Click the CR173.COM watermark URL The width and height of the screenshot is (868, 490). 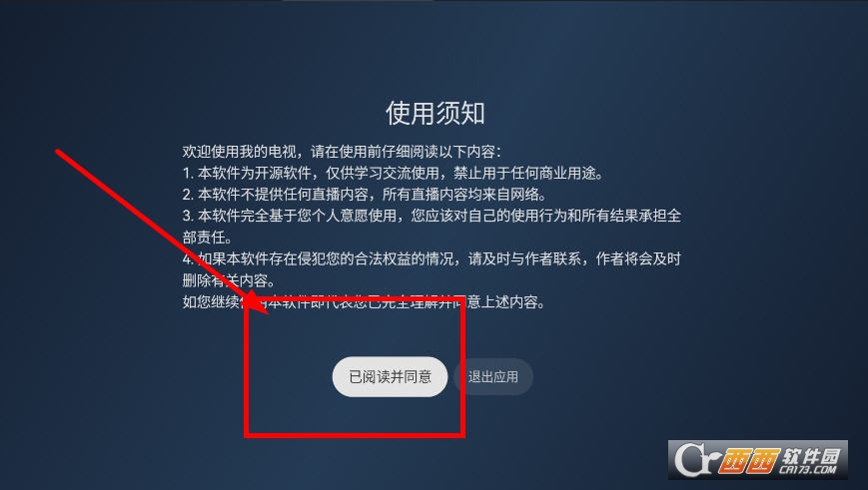pos(808,470)
